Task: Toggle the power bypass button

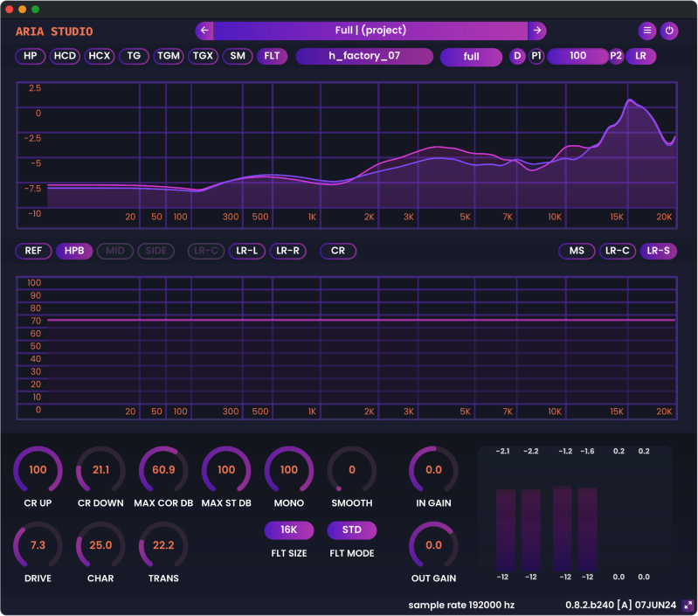Action: pyautogui.click(x=669, y=31)
